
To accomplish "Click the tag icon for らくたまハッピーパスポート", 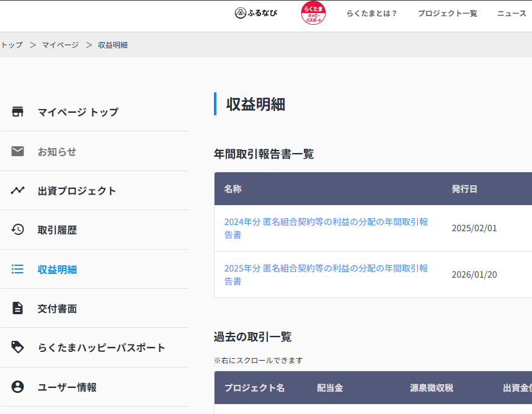I will 17,348.
